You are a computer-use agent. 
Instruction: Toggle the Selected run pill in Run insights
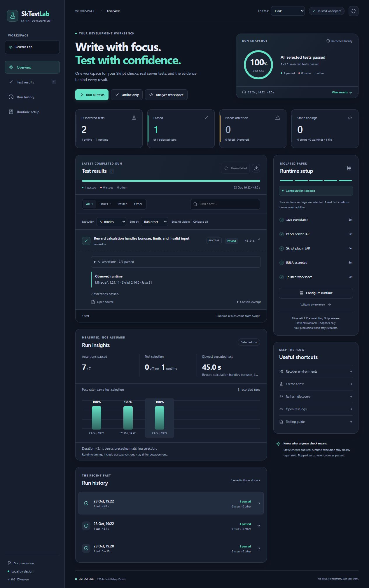(249, 342)
